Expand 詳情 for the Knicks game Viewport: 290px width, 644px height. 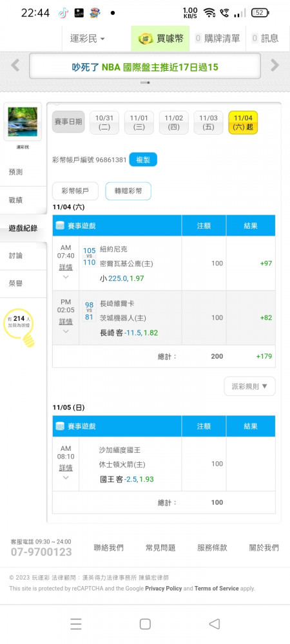point(66,267)
